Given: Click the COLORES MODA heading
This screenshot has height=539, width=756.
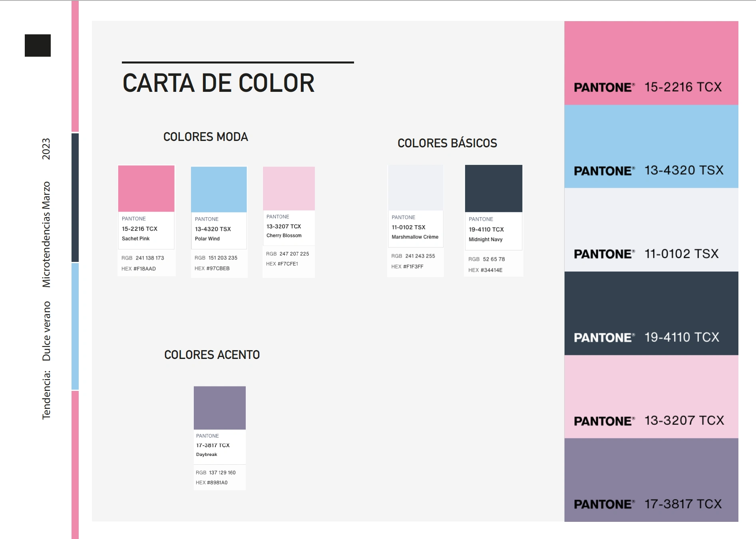Looking at the screenshot, I should [x=206, y=137].
